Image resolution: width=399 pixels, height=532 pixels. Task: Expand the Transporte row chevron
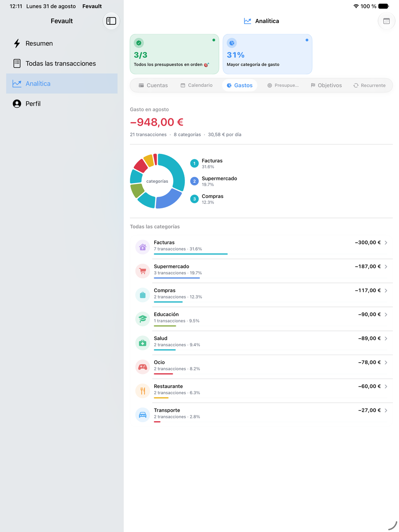point(386,410)
